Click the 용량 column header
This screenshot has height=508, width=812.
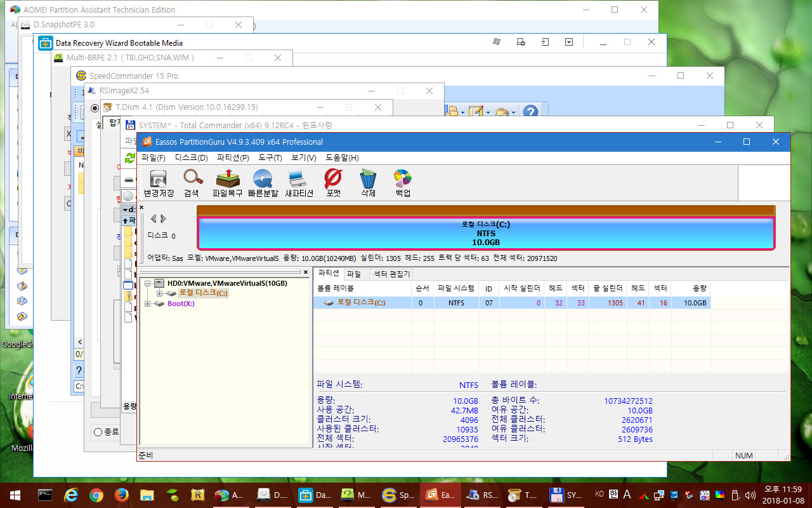pyautogui.click(x=690, y=288)
